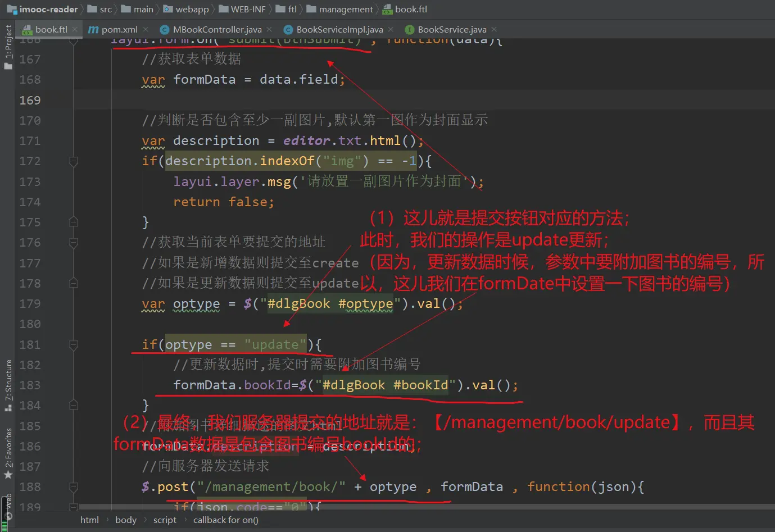Switch to the pom.xml tab
Viewport: 775px width, 532px height.
(x=119, y=29)
